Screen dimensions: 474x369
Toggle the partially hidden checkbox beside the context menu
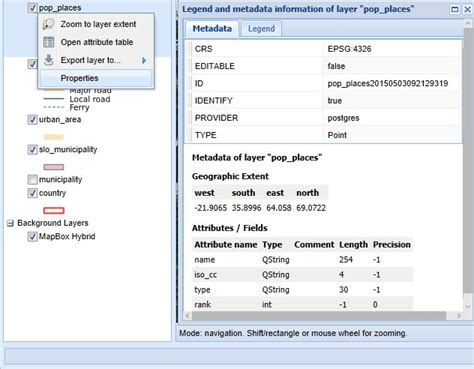click(32, 64)
